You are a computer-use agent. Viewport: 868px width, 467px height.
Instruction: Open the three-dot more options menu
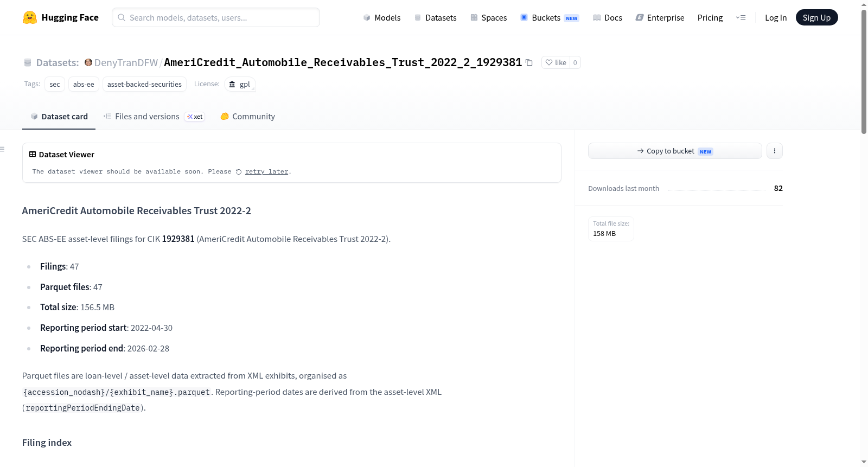pyautogui.click(x=775, y=151)
